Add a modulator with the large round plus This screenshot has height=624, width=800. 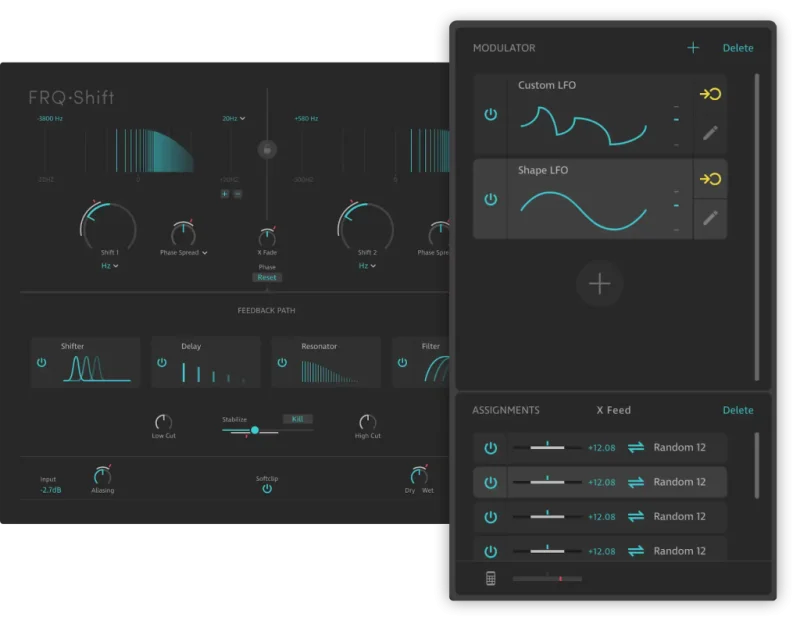599,284
